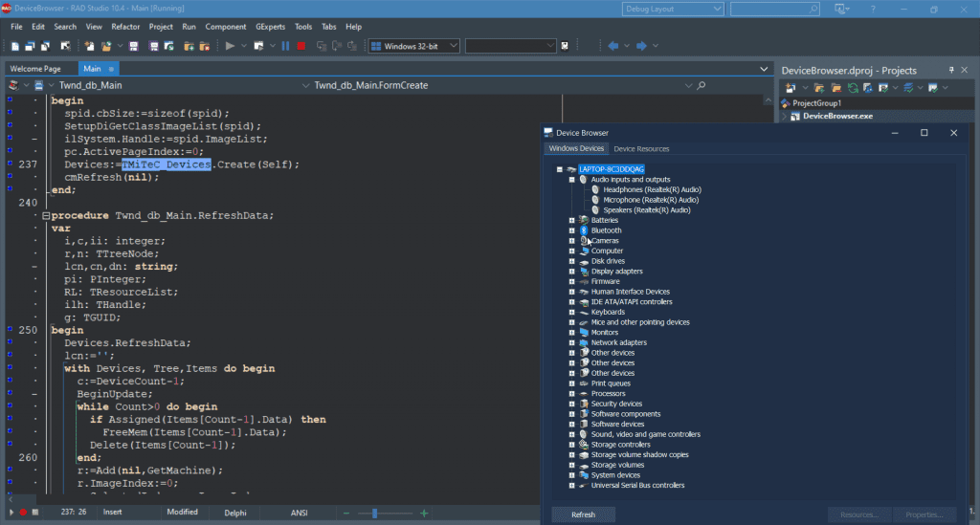Click Remove File from Project toolbar icon
The image size is (980, 525).
(x=205, y=46)
